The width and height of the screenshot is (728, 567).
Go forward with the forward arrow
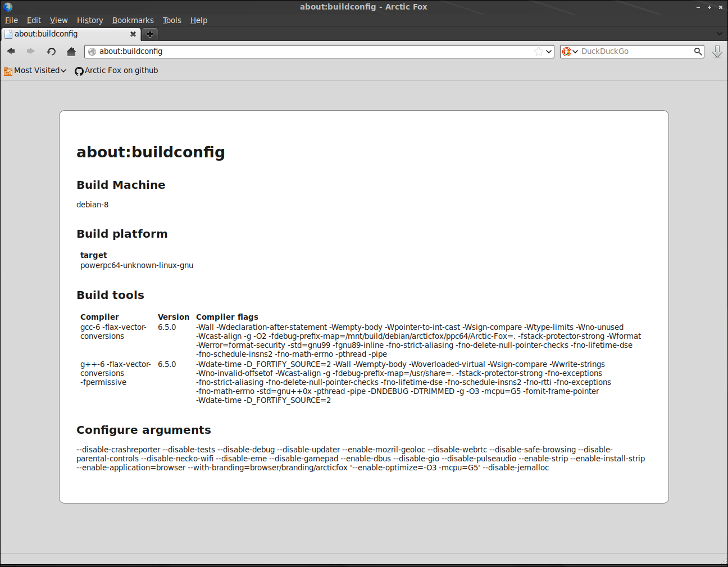coord(31,51)
